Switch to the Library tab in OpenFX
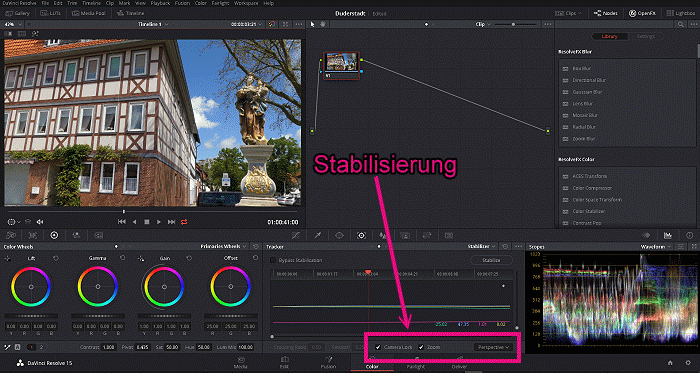The width and height of the screenshot is (700, 373). pyautogui.click(x=609, y=36)
